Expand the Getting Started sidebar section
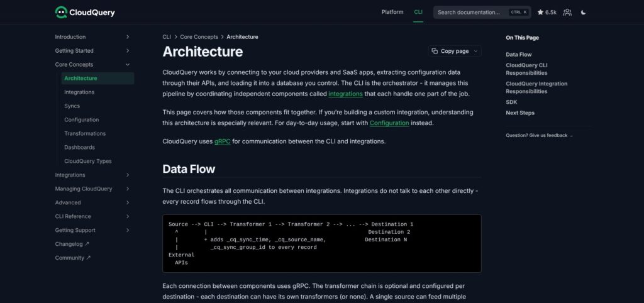This screenshot has width=644, height=303. click(x=127, y=51)
